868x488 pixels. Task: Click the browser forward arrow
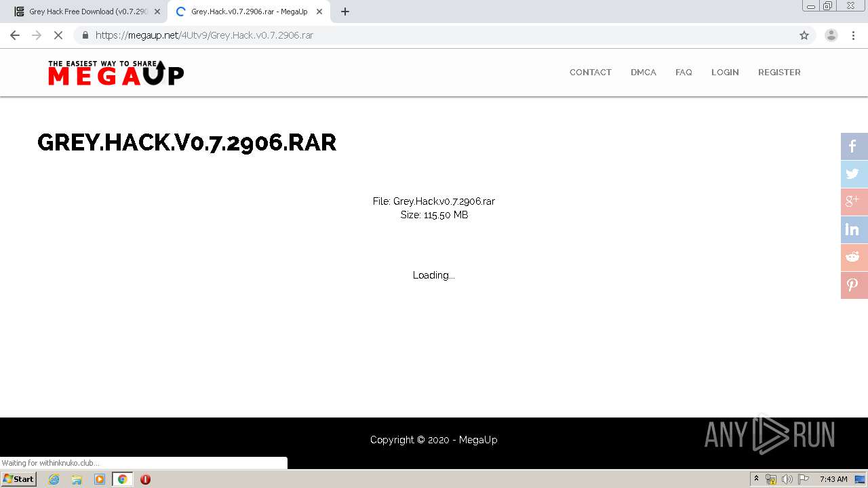point(37,35)
